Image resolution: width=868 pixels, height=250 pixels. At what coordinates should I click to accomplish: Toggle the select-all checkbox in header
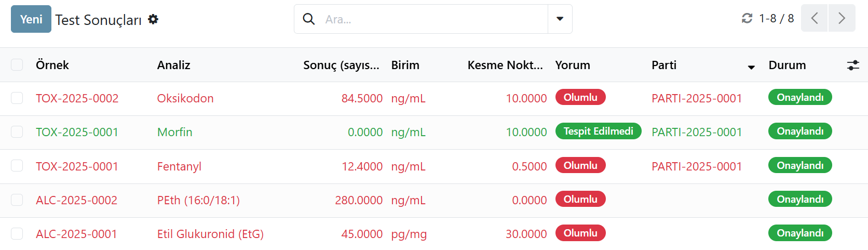17,64
